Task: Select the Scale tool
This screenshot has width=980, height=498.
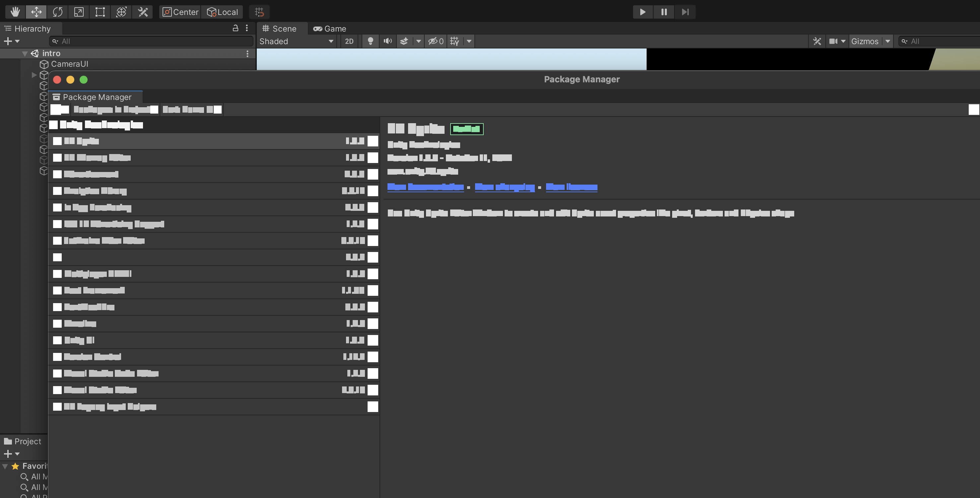Action: (x=78, y=12)
